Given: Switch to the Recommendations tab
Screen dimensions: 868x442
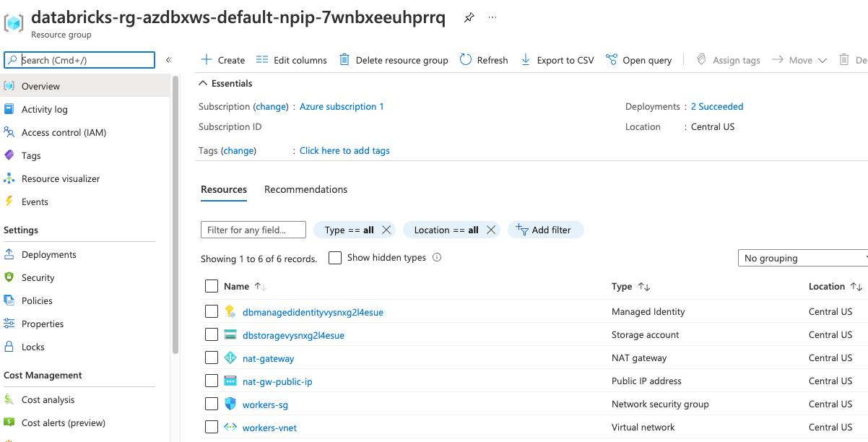Looking at the screenshot, I should [x=305, y=189].
